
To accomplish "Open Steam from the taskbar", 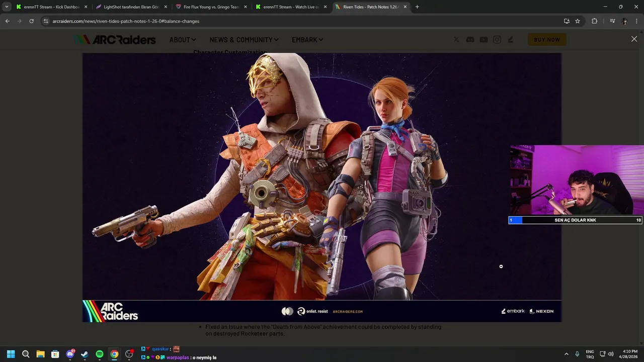I will coord(85,354).
